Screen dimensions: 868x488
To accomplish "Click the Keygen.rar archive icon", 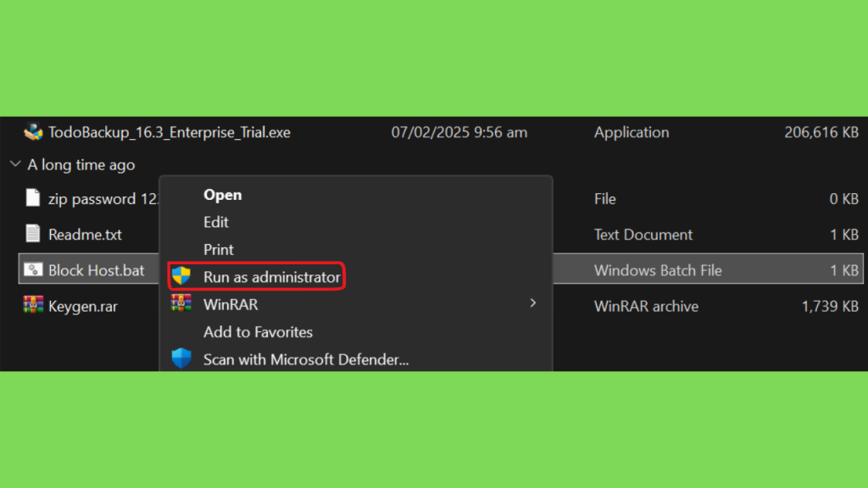I will 33,305.
